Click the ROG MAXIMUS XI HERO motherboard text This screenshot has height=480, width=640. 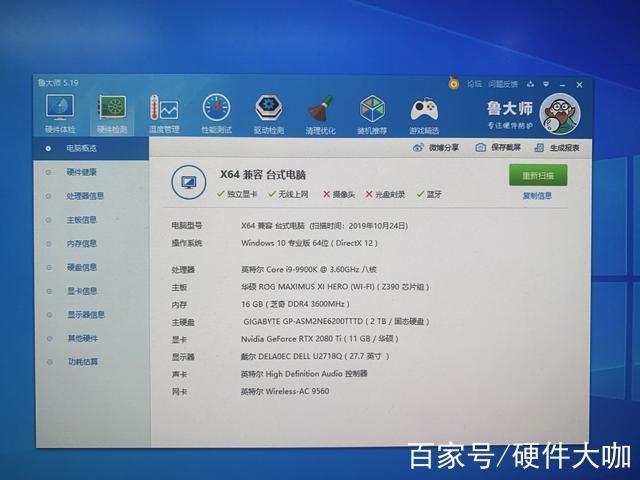335,287
